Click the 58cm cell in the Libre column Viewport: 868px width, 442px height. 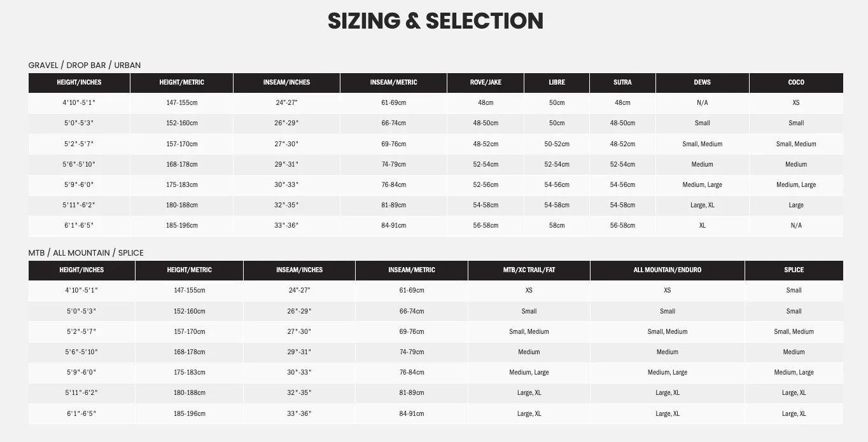click(557, 225)
